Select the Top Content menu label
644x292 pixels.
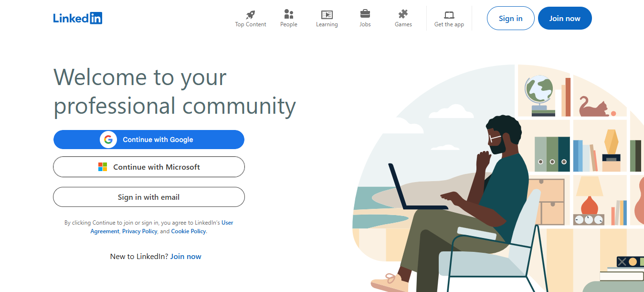251,24
